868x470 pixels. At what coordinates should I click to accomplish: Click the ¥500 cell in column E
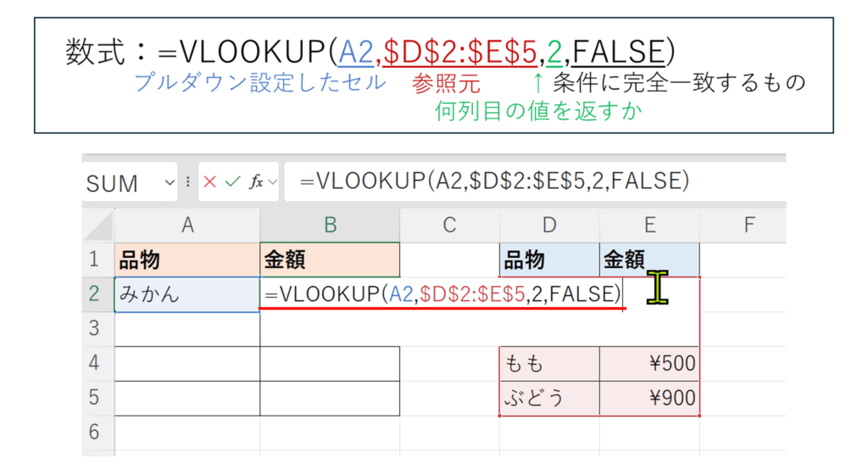point(649,364)
